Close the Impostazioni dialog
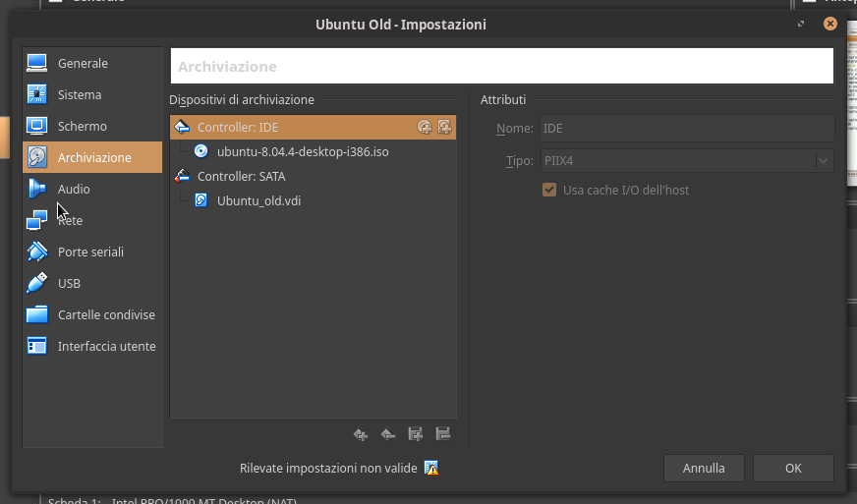Screen dimensions: 857x504 [x=830, y=24]
